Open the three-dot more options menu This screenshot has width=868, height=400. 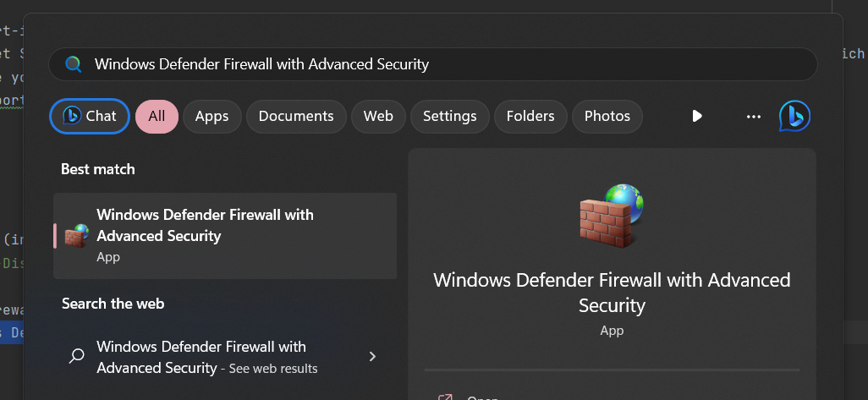coord(754,117)
